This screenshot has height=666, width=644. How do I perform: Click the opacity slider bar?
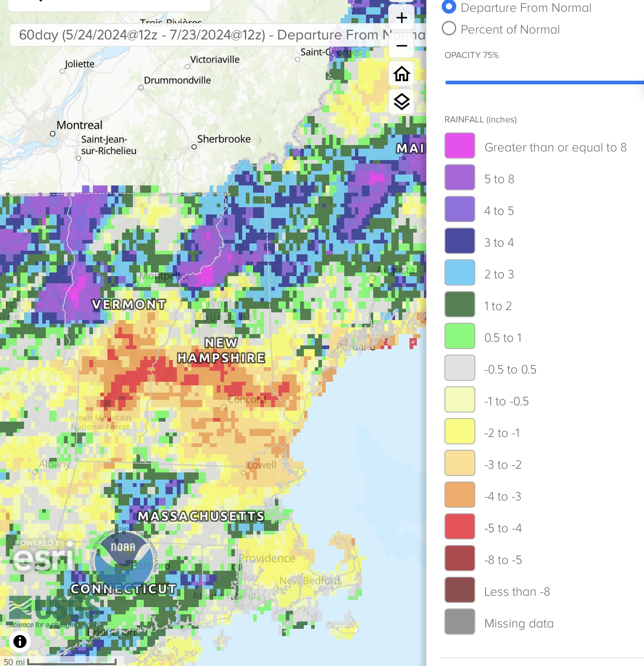(544, 83)
